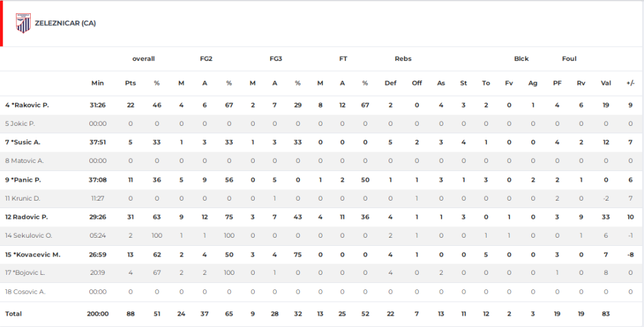
Task: Select the Blck group header
Action: click(521, 58)
